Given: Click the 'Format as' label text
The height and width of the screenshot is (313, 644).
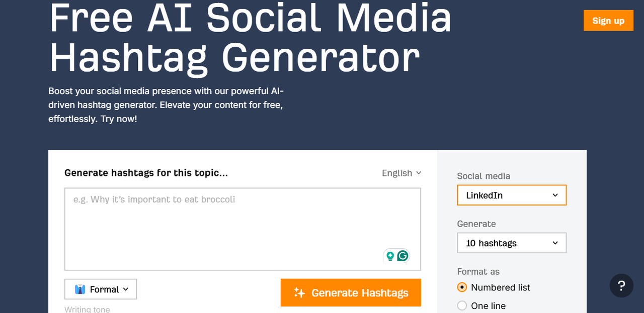Looking at the screenshot, I should pos(478,271).
